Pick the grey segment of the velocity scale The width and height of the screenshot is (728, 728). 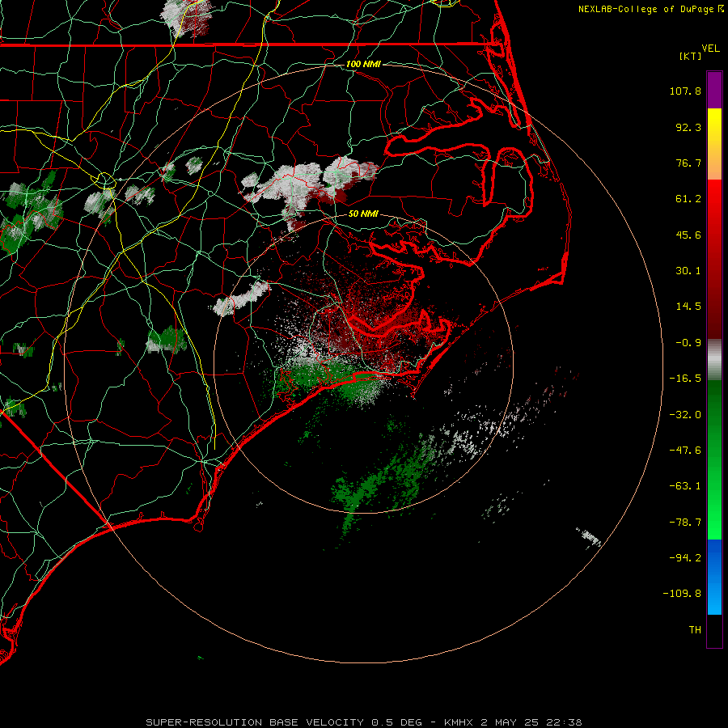[714, 358]
